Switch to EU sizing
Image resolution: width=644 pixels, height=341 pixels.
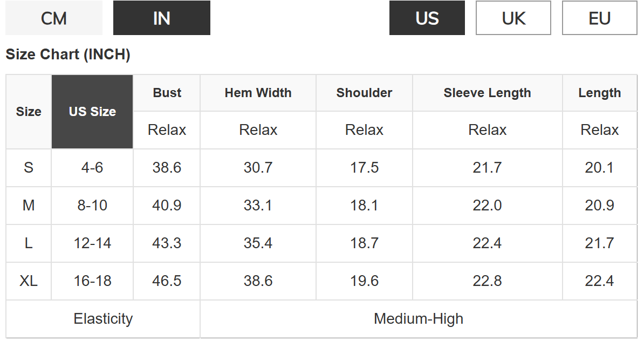(x=600, y=18)
